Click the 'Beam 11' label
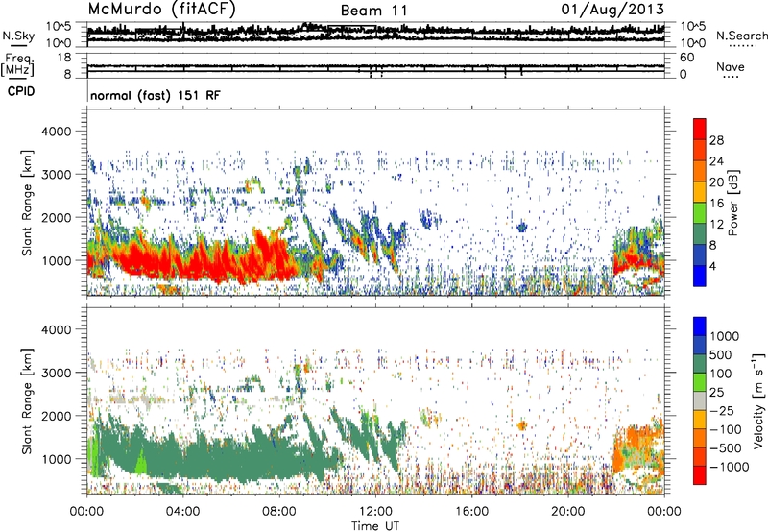The image size is (768, 532). coord(373,11)
